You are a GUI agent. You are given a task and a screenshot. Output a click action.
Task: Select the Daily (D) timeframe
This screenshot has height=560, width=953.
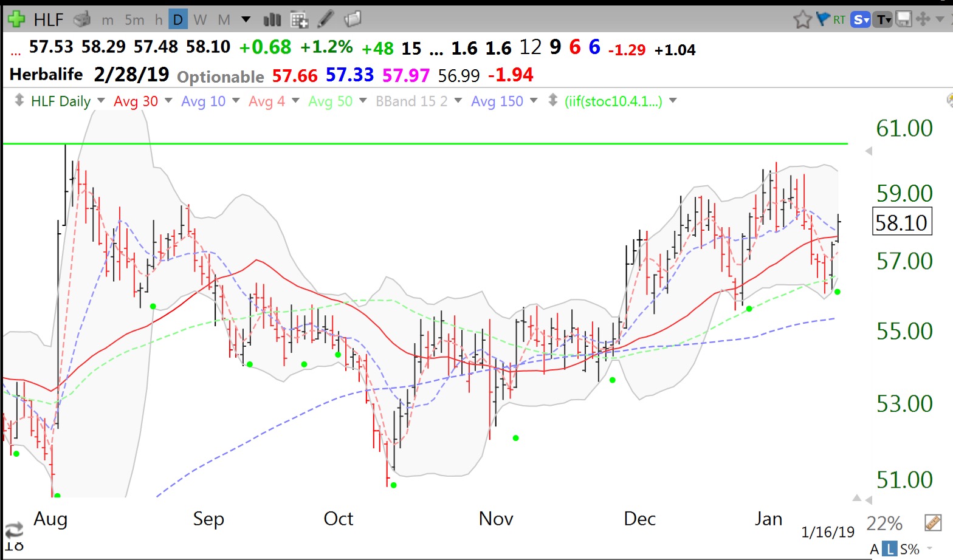(177, 20)
